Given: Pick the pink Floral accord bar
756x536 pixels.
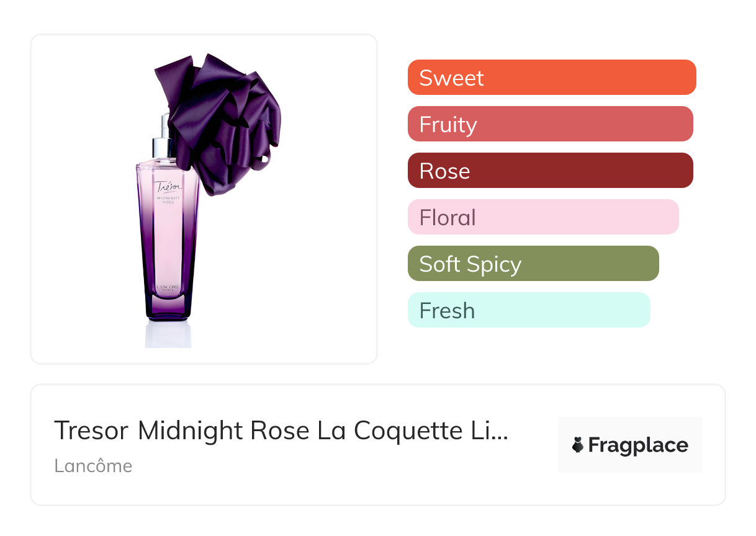Looking at the screenshot, I should pos(543,217).
